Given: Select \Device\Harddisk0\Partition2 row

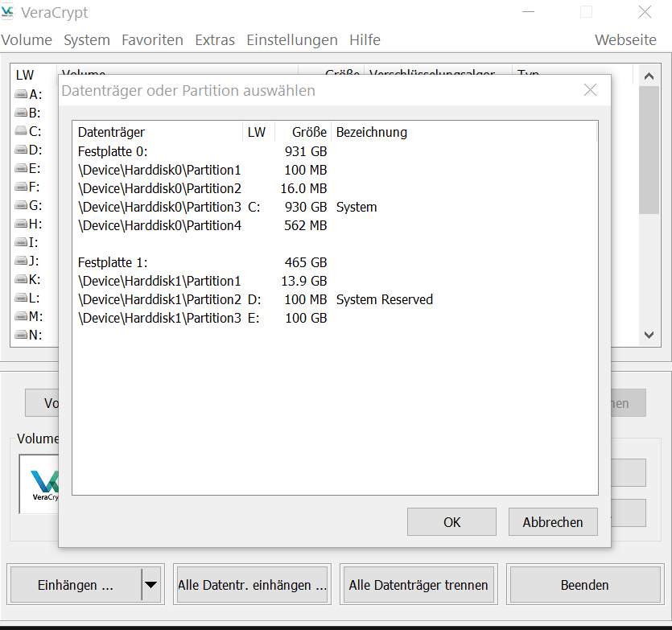Looking at the screenshot, I should pyautogui.click(x=335, y=188).
